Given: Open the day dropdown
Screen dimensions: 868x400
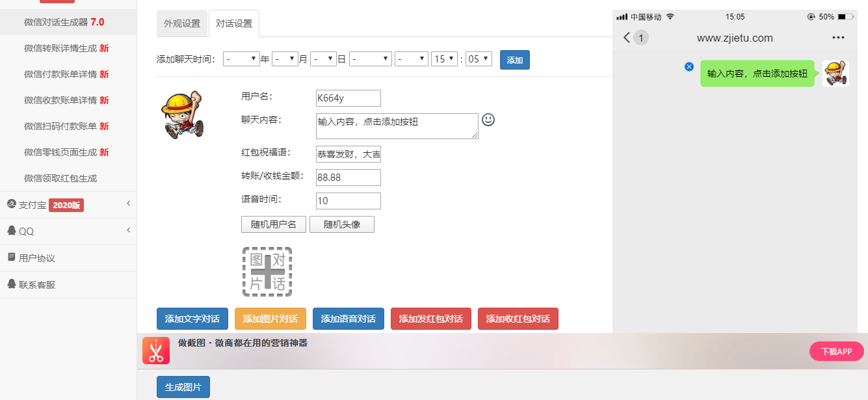Looking at the screenshot, I should click(323, 59).
